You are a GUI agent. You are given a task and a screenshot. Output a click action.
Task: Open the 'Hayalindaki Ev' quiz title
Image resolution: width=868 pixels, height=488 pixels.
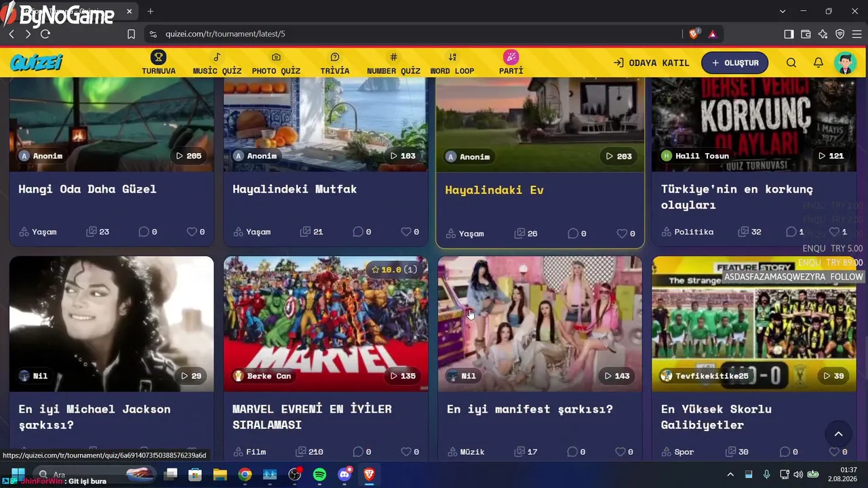pyautogui.click(x=494, y=190)
